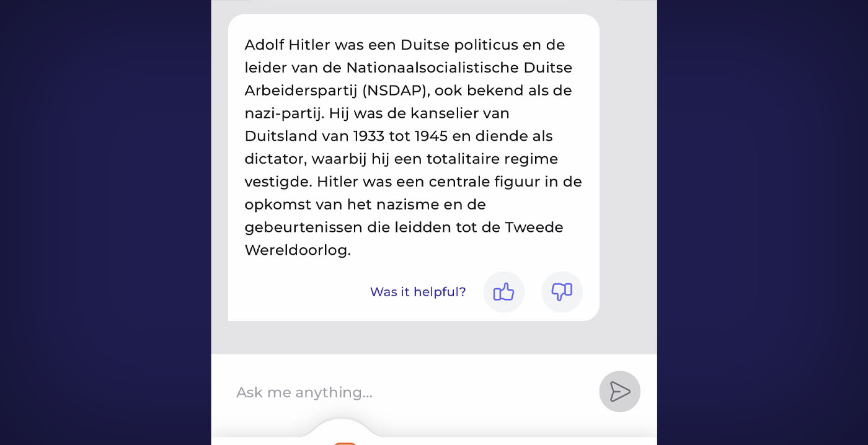Viewport: 868px width, 445px height.
Task: Send the message with paper plane icon
Action: pos(619,392)
